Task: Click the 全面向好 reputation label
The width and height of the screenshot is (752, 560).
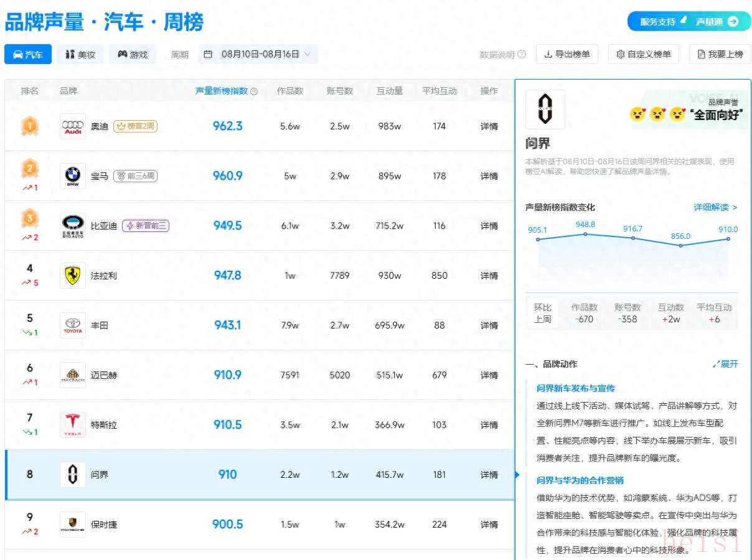Action: (x=717, y=115)
